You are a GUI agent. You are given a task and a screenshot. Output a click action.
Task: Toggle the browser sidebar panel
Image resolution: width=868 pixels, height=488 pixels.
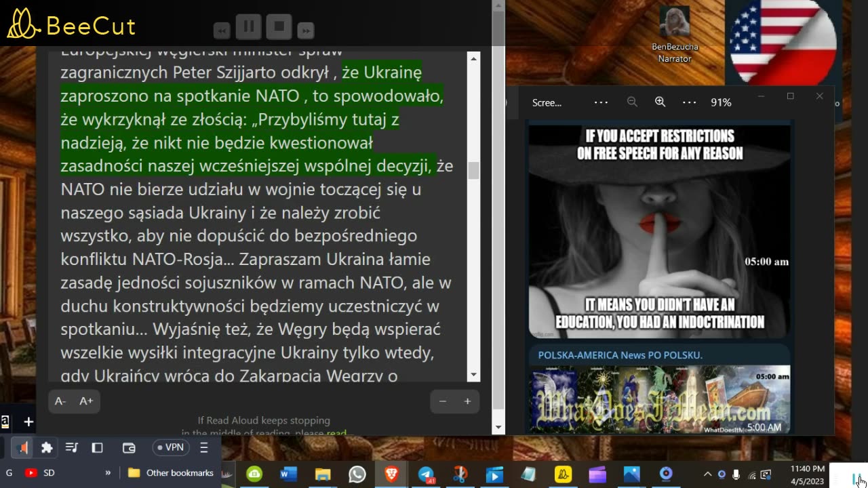pos(97,447)
